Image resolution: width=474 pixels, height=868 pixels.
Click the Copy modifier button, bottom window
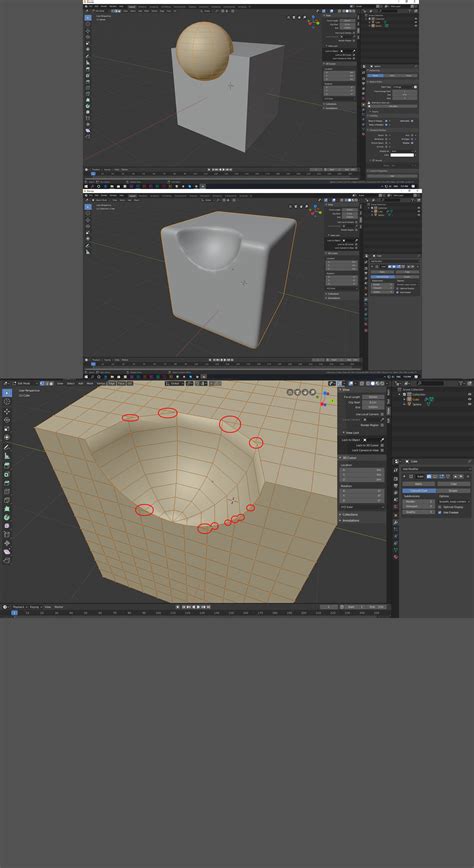(x=454, y=484)
